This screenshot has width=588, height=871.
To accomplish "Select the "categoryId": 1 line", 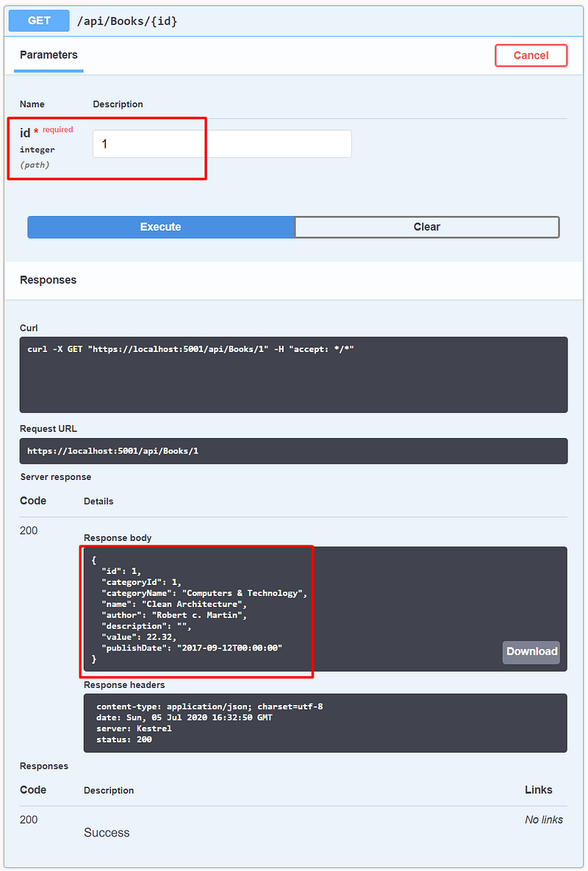I will pyautogui.click(x=141, y=582).
